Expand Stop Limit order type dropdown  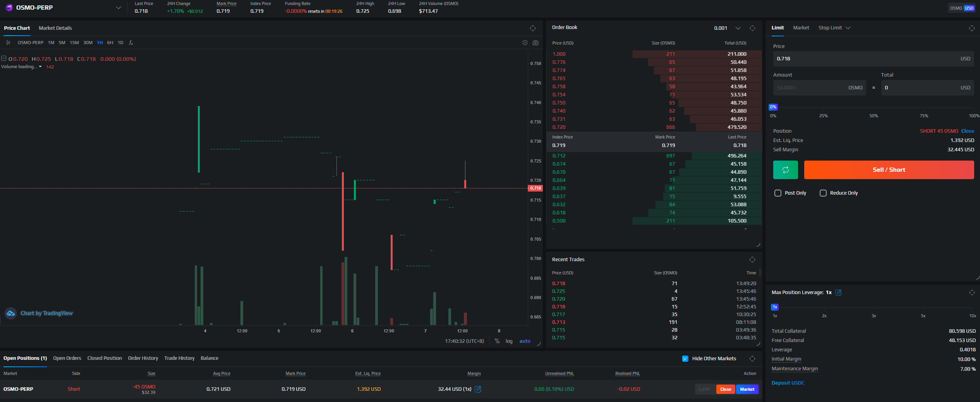click(834, 28)
